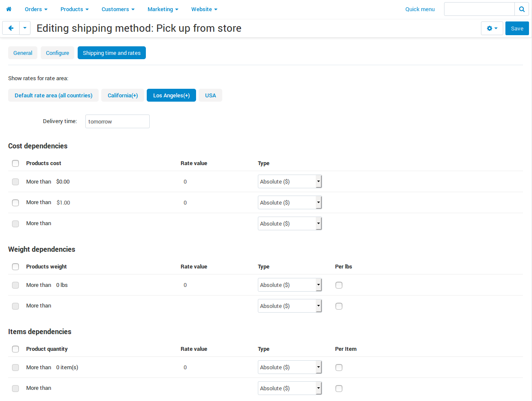Click the 0 item(s) quantity value

click(67, 368)
